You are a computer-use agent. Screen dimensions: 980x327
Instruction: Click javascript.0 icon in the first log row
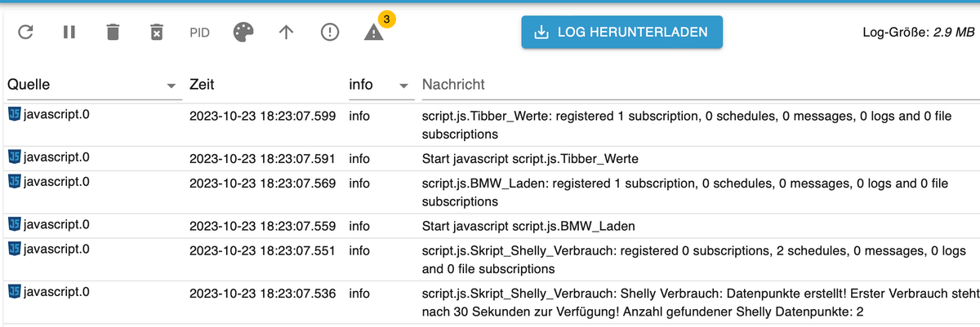point(15,114)
